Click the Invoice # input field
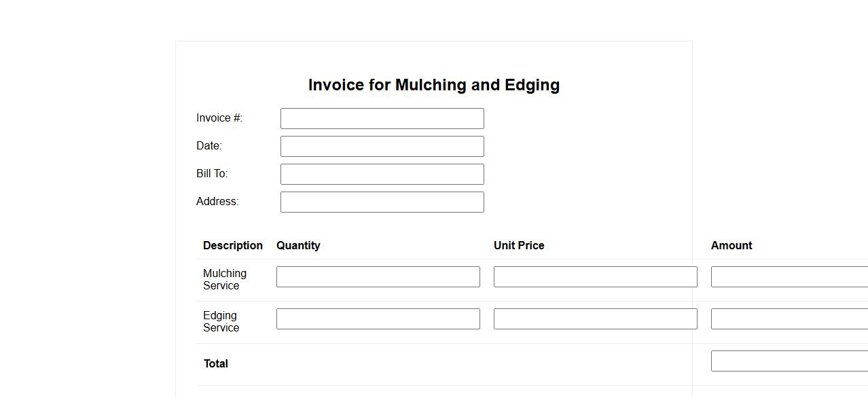 coord(382,118)
